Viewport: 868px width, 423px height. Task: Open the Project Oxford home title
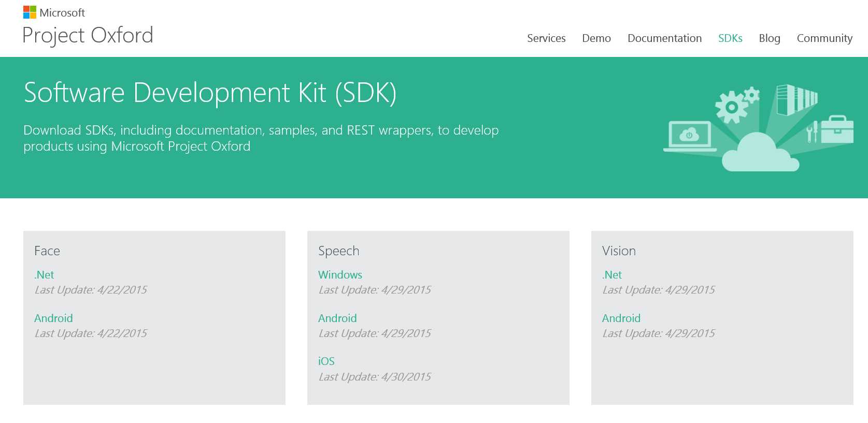pyautogui.click(x=88, y=36)
